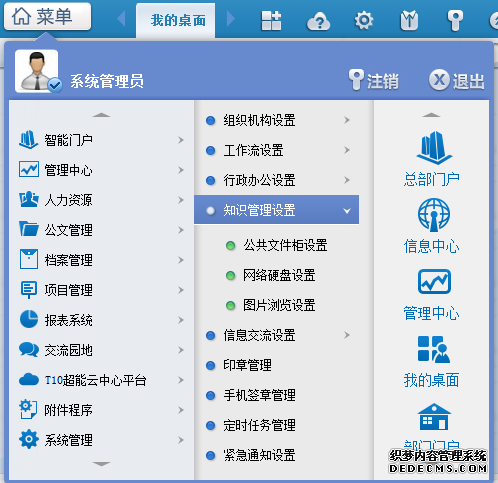The image size is (498, 483).
Task: Click the 退出 exit button
Action: coord(456,80)
